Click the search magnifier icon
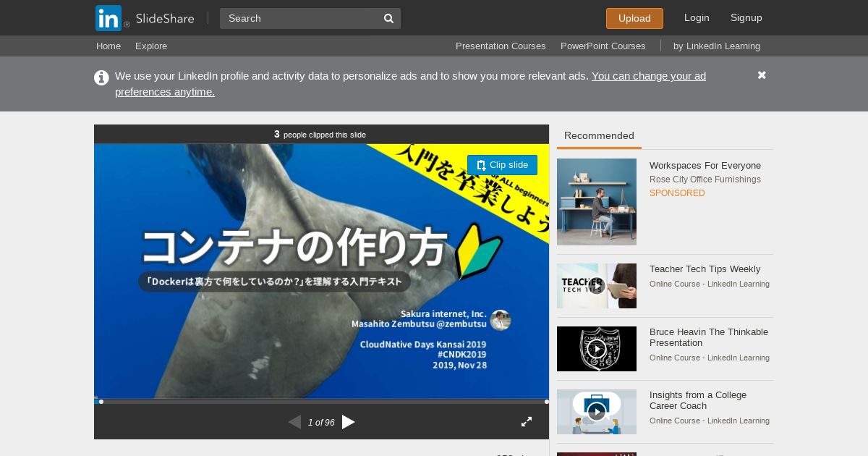Viewport: 868px width, 456px height. (x=388, y=19)
